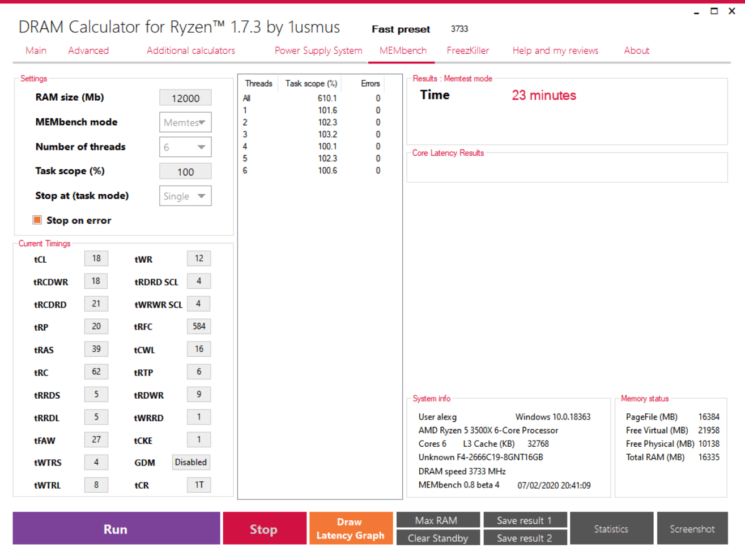Viewport: 745px width, 560px height.
Task: Click the tRRDS timing value box
Action: 96,394
